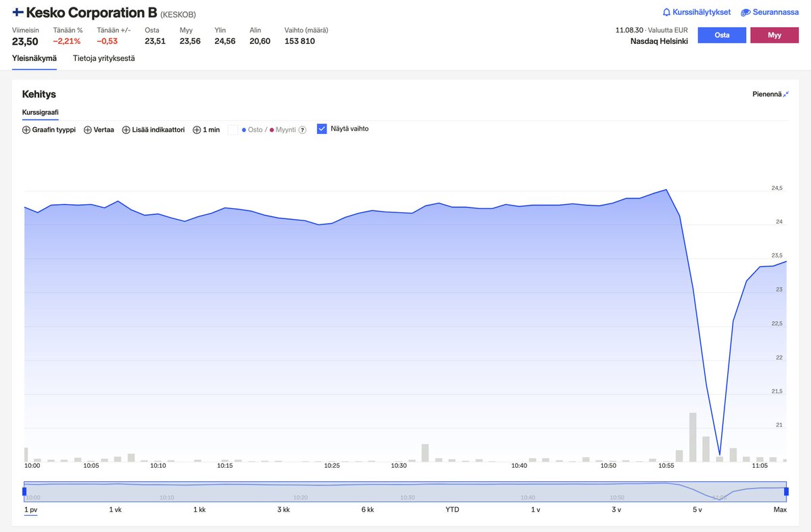Click the Kurssihälytykset bell icon
Viewport: 811px width, 532px height.
click(666, 12)
